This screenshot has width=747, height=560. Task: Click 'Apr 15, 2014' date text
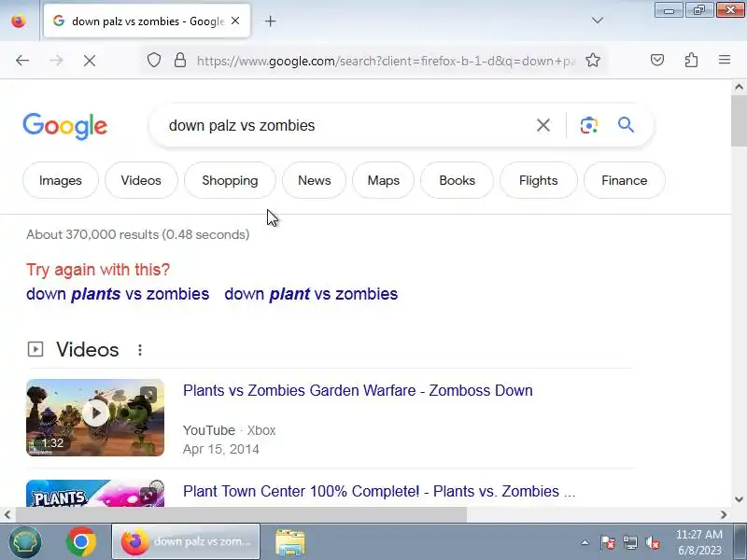click(x=221, y=449)
